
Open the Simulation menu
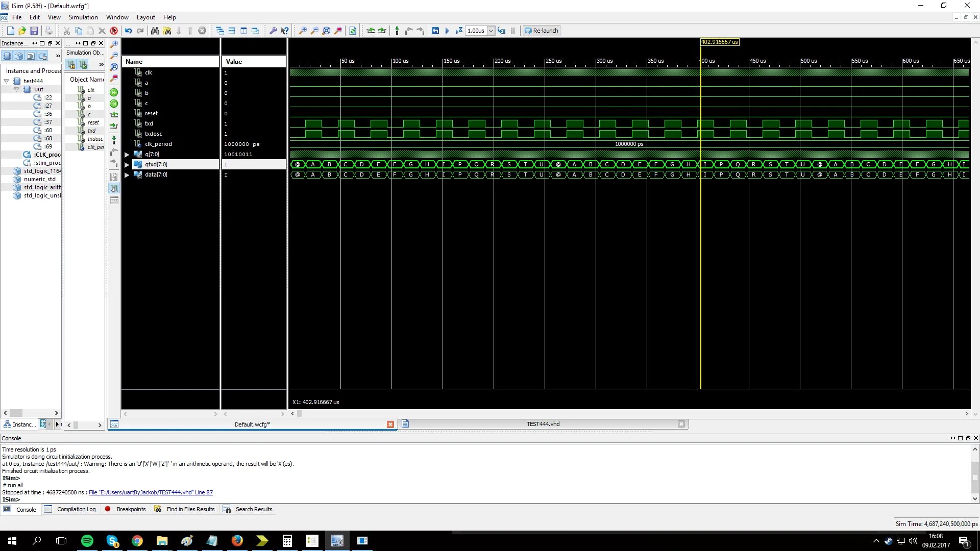coord(83,17)
